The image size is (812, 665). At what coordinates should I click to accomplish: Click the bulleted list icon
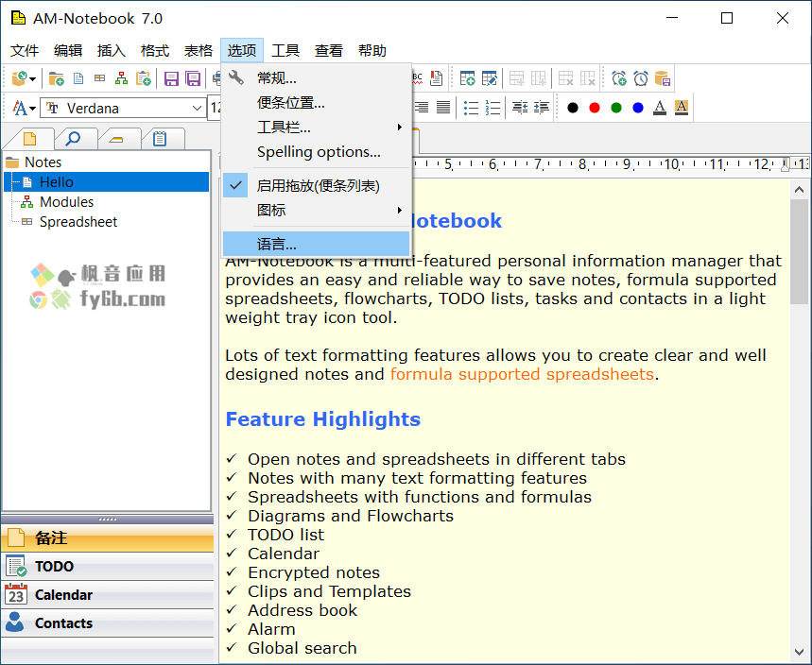click(471, 108)
